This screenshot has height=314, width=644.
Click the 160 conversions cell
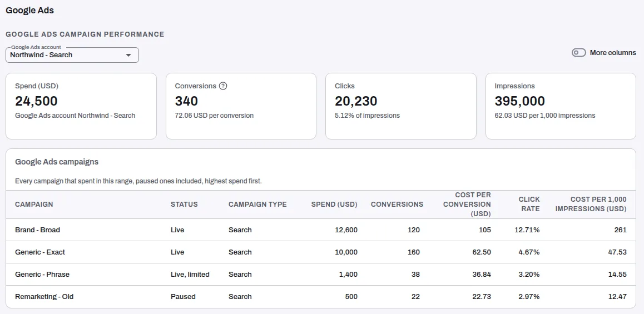414,252
